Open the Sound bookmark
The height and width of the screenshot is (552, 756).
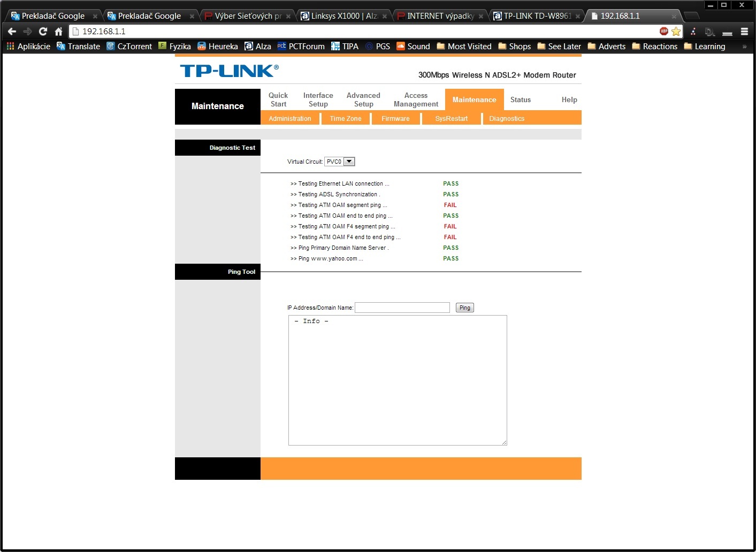click(413, 47)
